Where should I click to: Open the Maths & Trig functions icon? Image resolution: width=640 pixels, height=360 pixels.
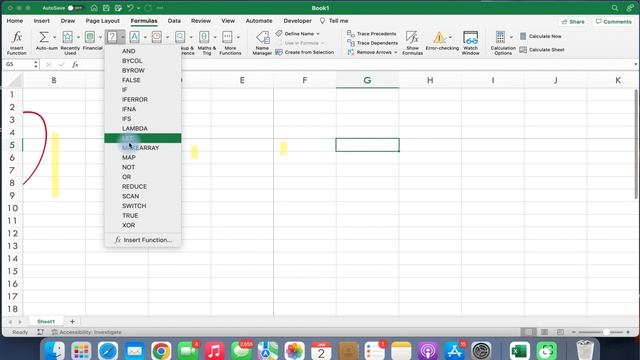(x=204, y=37)
